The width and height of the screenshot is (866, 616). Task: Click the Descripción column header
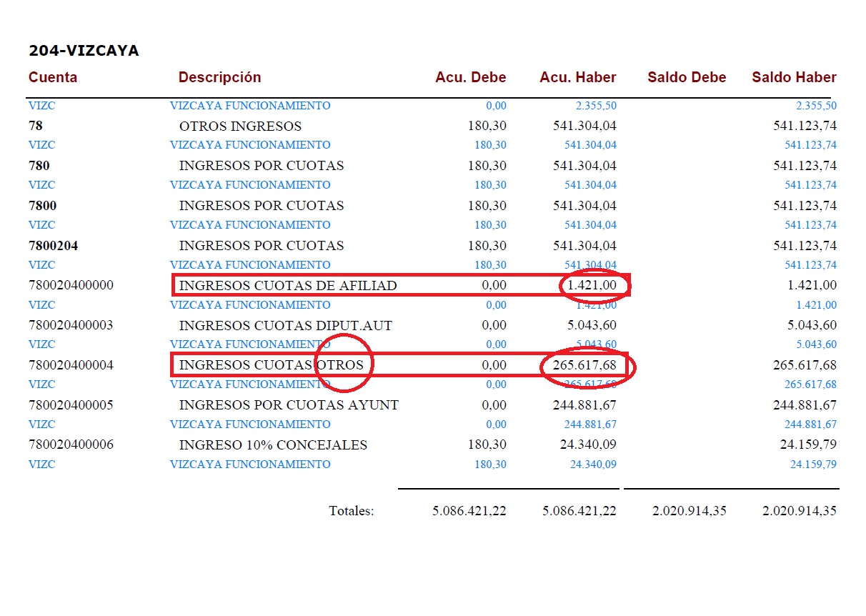[x=219, y=77]
